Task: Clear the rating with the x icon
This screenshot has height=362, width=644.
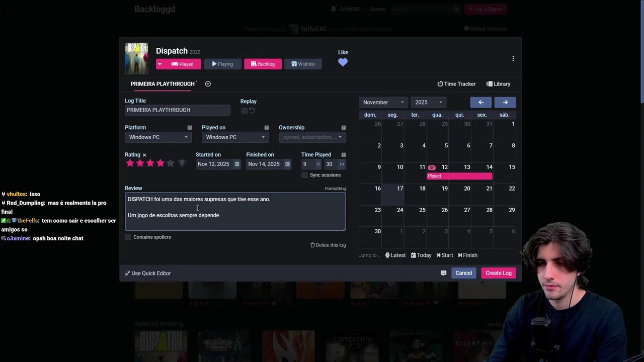Action: 144,155
